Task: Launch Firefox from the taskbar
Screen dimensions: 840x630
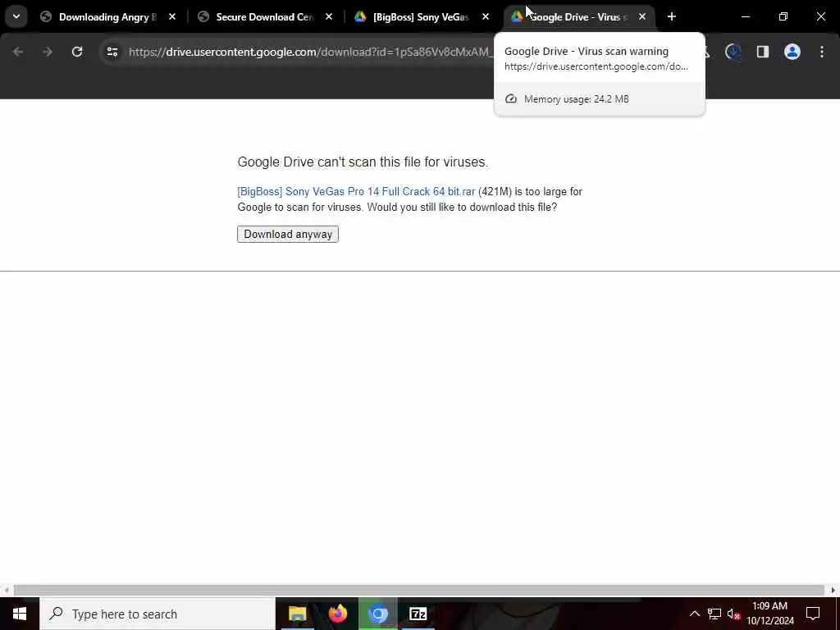Action: pyautogui.click(x=337, y=614)
